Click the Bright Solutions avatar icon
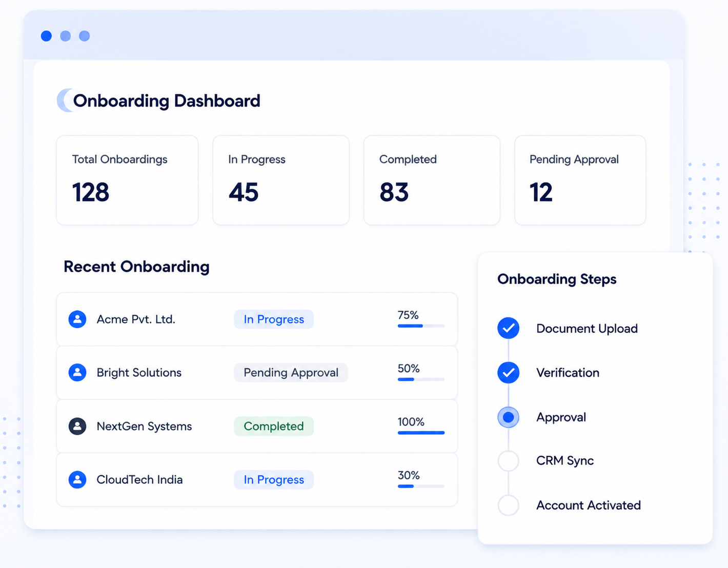The image size is (728, 568). [x=77, y=372]
